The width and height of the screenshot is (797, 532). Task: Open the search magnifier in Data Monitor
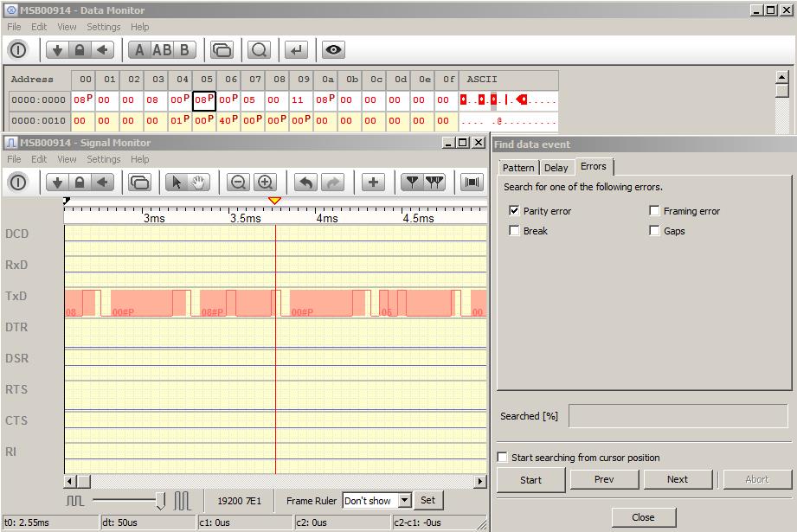point(260,50)
